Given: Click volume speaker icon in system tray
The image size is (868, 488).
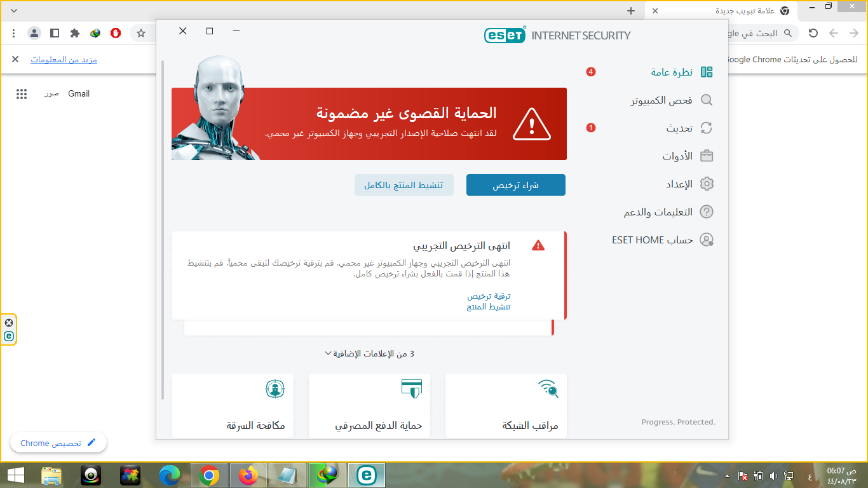Looking at the screenshot, I should 773,475.
